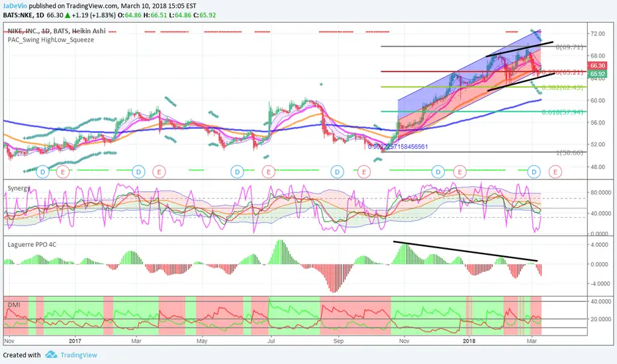Select the Laguerre PPO 4C indicator label

32,244
